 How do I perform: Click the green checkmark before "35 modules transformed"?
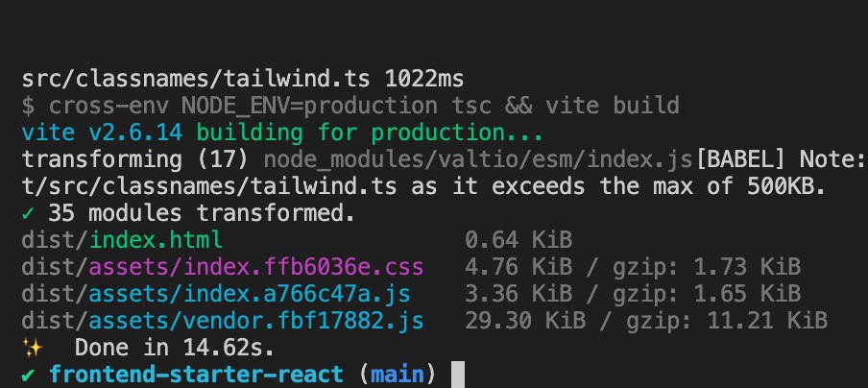click(27, 210)
